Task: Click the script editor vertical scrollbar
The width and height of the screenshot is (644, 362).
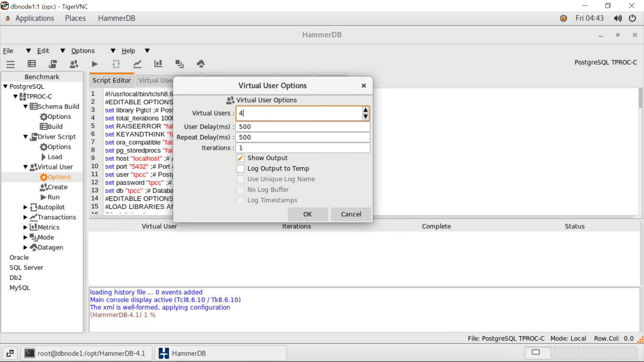Action: [x=641, y=98]
